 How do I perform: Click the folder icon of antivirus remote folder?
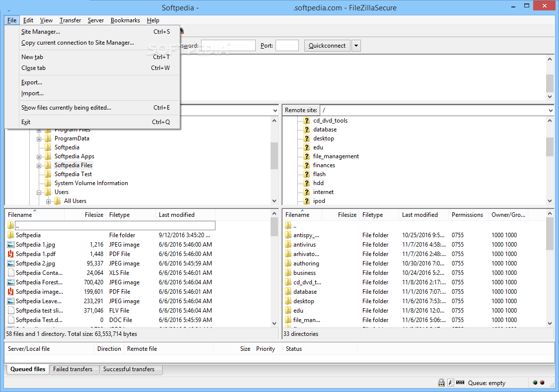click(x=288, y=245)
